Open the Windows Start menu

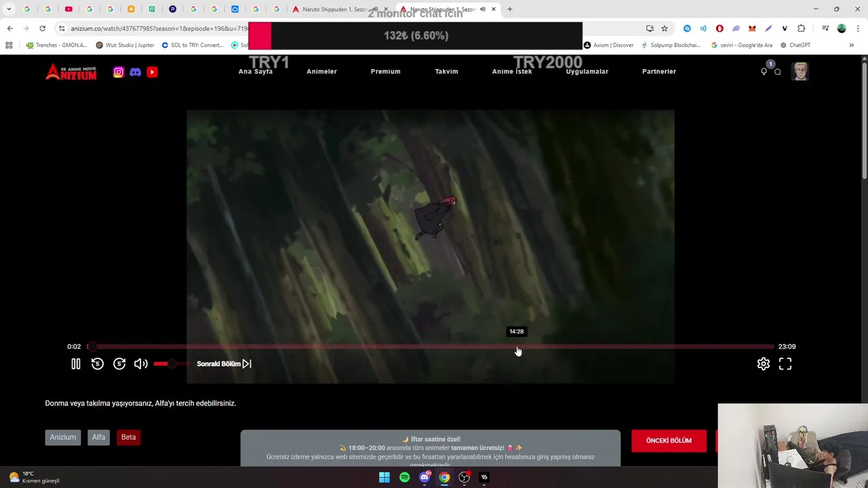(384, 478)
